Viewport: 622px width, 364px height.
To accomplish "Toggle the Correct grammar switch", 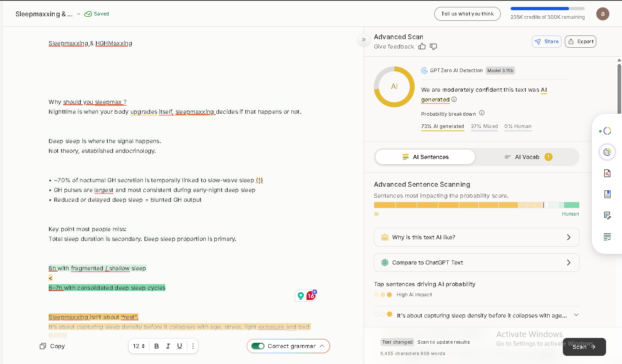I will coord(258,346).
